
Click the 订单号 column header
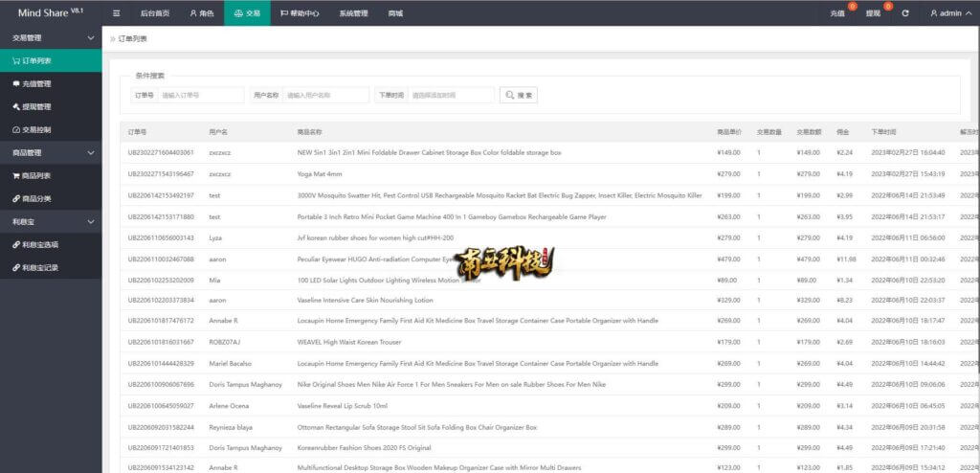point(138,133)
